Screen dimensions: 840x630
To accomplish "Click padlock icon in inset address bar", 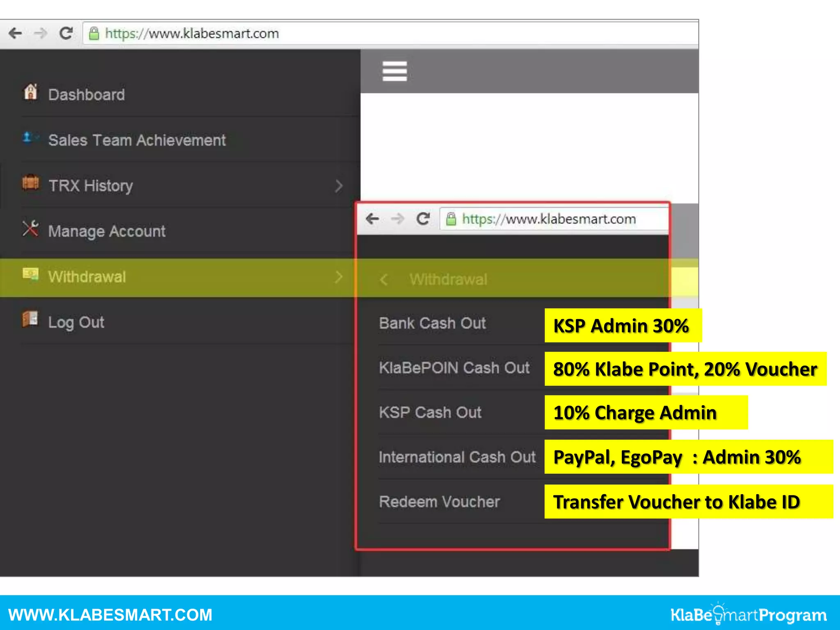I will pos(451,219).
